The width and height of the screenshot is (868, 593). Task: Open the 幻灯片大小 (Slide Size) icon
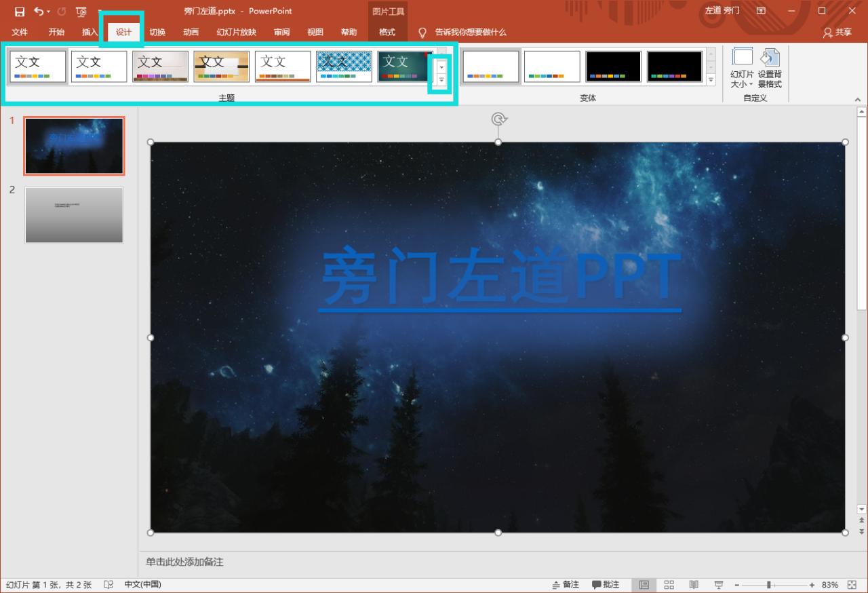click(x=742, y=66)
